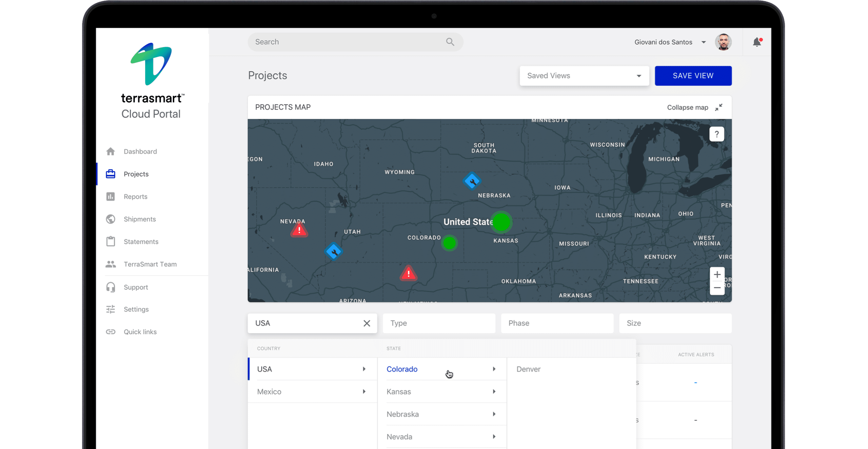Expand the Mexico country option
This screenshot has height=449, width=868.
pos(311,391)
